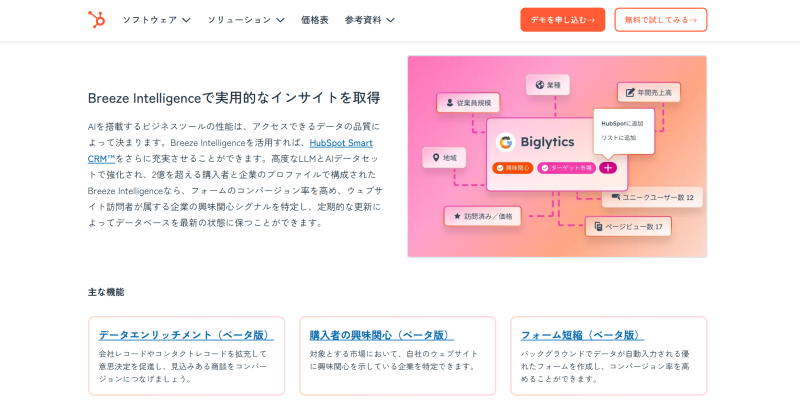Click the globe icon beside 業種

pyautogui.click(x=539, y=85)
